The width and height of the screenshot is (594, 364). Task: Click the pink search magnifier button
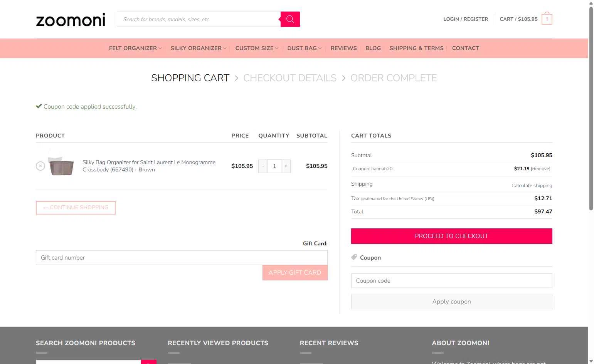tap(290, 19)
